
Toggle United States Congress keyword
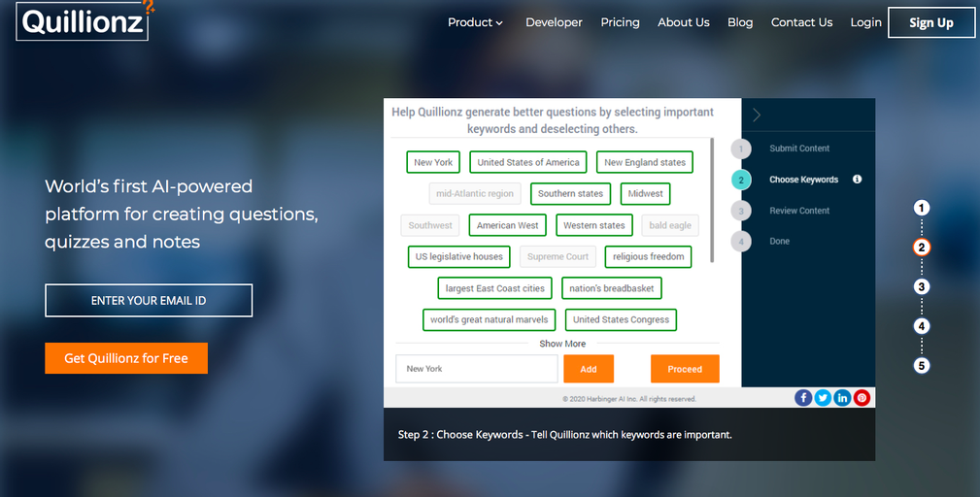pos(621,319)
